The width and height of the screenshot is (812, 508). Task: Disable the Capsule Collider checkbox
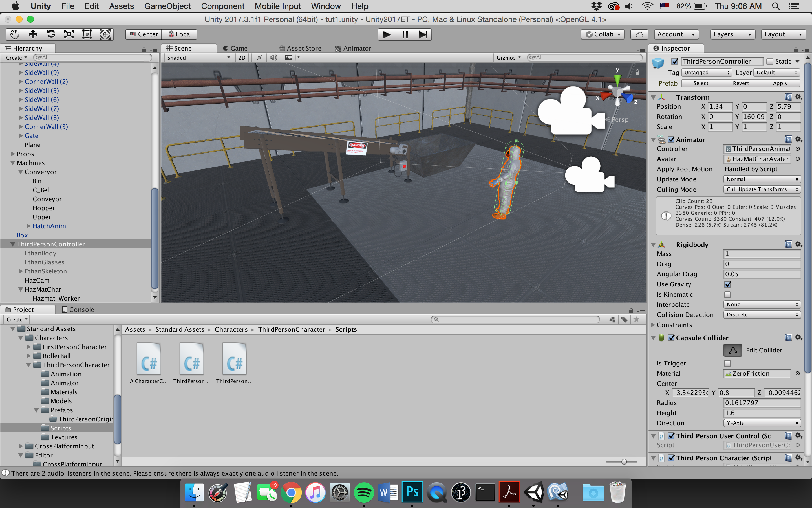coord(671,338)
